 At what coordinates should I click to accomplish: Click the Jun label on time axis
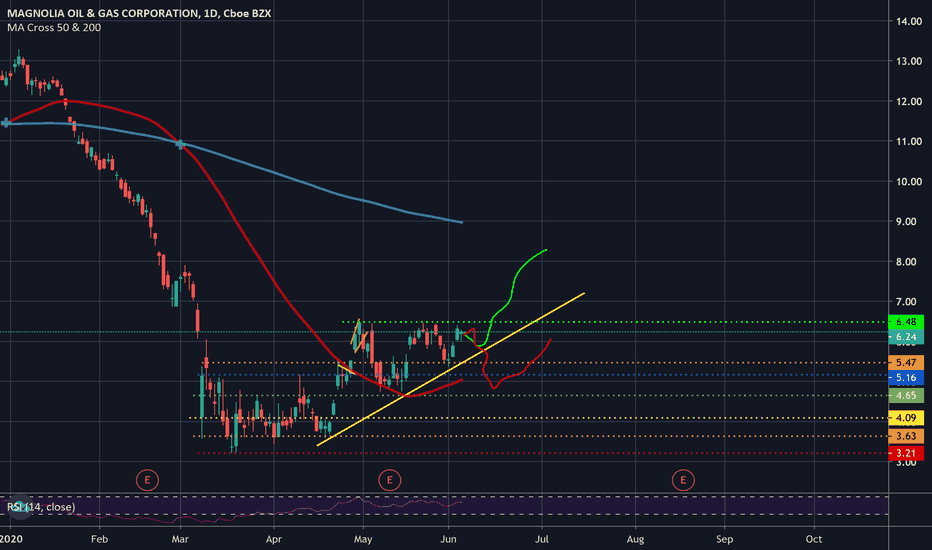point(448,539)
